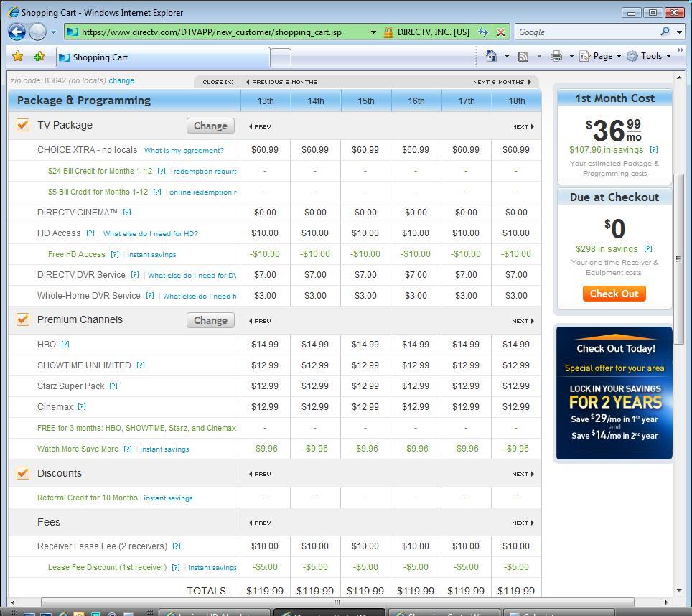Click NEXT in the Premium Channels row
692x616 pixels.
523,321
